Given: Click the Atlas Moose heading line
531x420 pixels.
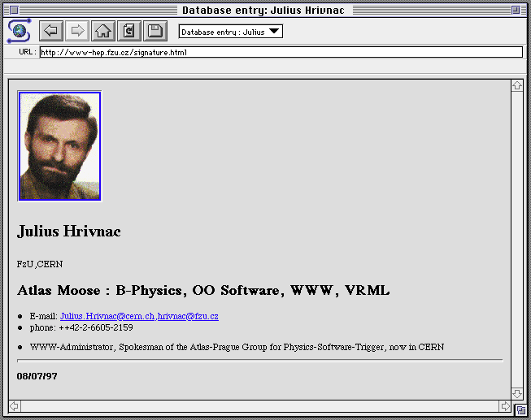Looking at the screenshot, I should tap(203, 290).
